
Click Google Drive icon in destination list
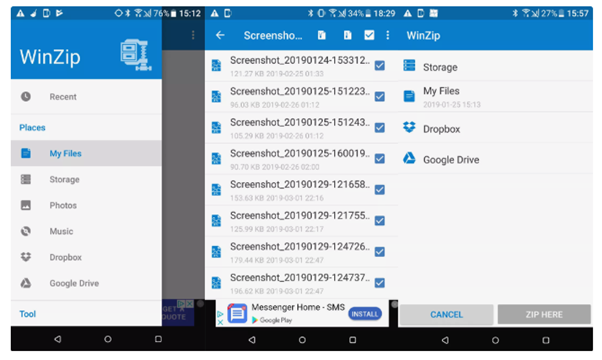[409, 158]
